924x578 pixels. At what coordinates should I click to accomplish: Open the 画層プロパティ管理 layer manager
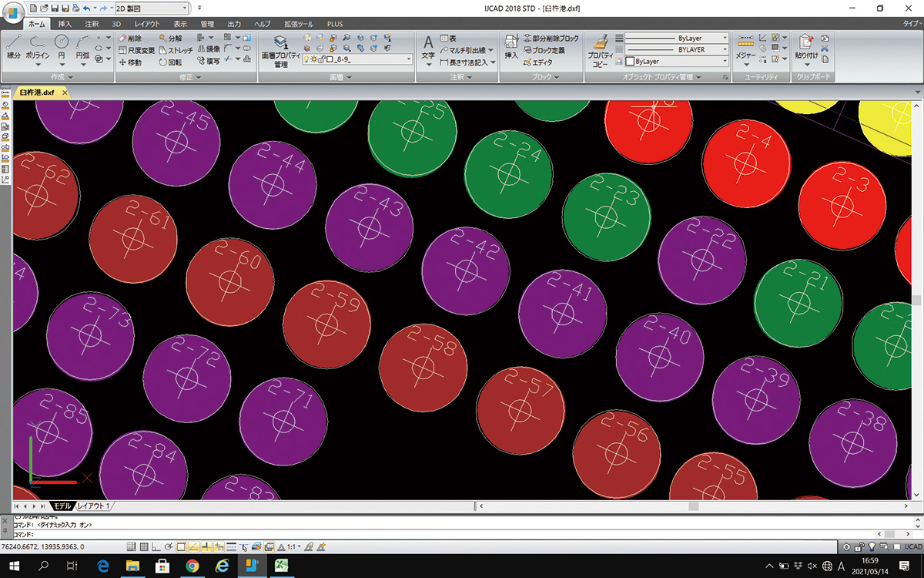[280, 50]
